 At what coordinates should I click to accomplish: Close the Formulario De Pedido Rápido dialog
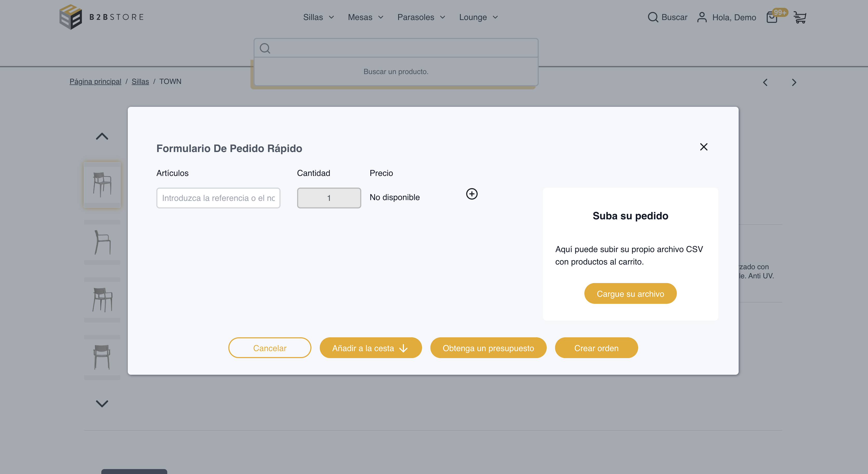pos(704,147)
